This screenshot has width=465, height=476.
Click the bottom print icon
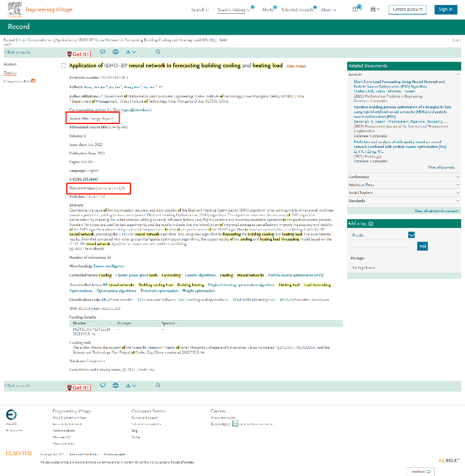click(115, 385)
